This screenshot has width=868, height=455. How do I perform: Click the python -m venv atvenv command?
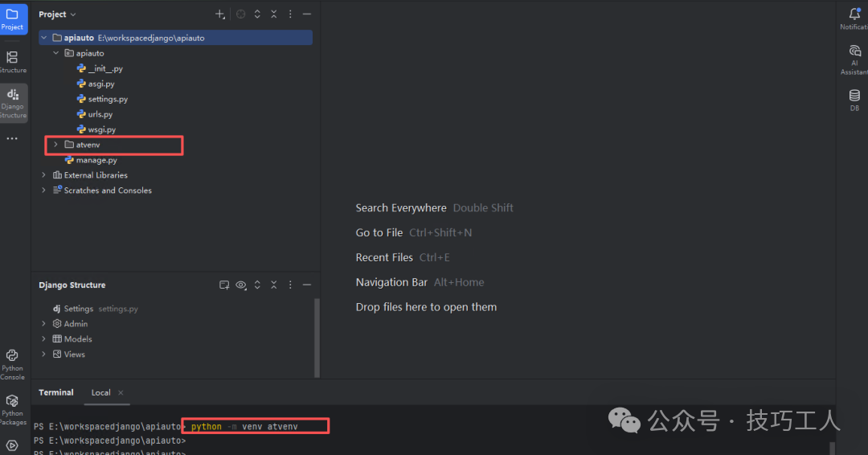pyautogui.click(x=244, y=427)
